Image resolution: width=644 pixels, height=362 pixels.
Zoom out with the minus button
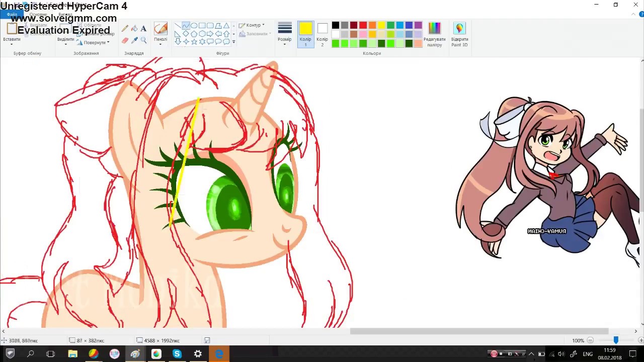[x=591, y=340]
